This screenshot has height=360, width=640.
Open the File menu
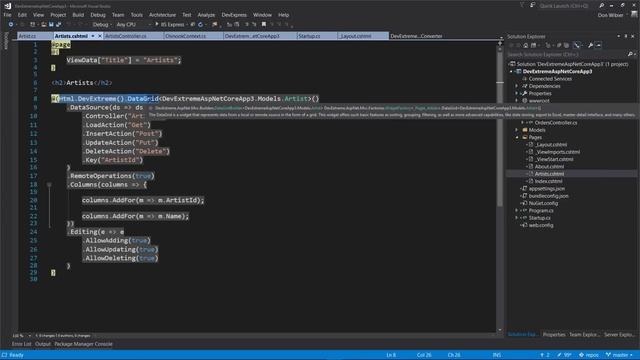(x=7, y=15)
